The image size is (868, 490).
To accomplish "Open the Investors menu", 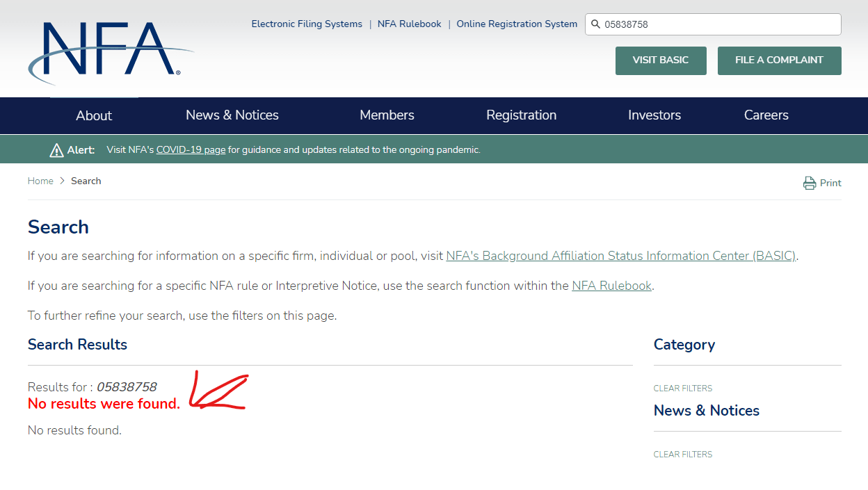I will click(654, 115).
